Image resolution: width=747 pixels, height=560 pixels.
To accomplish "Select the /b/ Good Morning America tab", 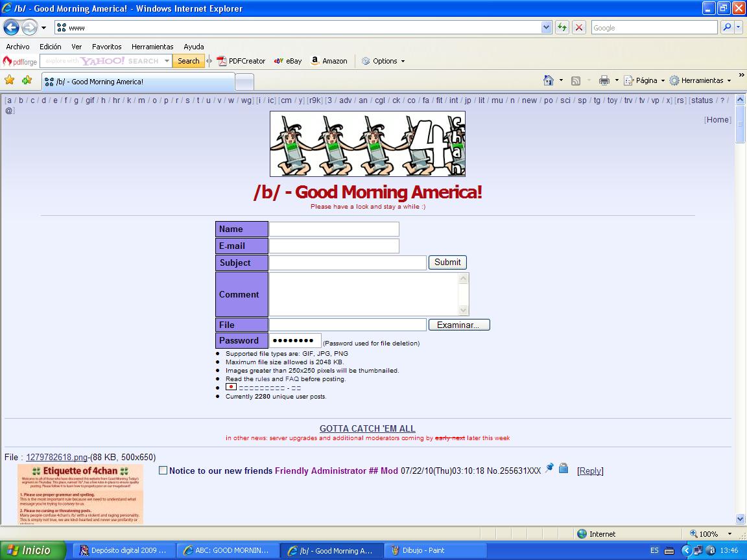I will [138, 82].
